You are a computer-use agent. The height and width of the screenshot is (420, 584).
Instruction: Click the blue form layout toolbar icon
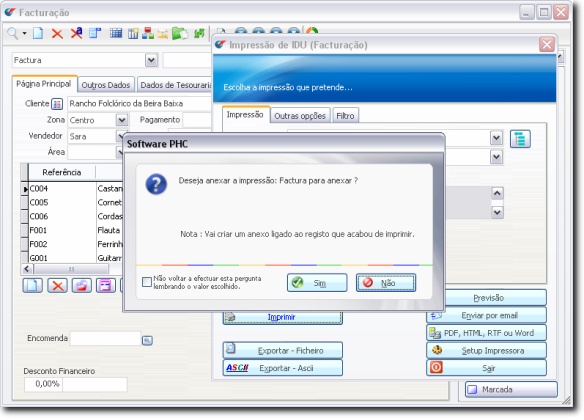[95, 34]
